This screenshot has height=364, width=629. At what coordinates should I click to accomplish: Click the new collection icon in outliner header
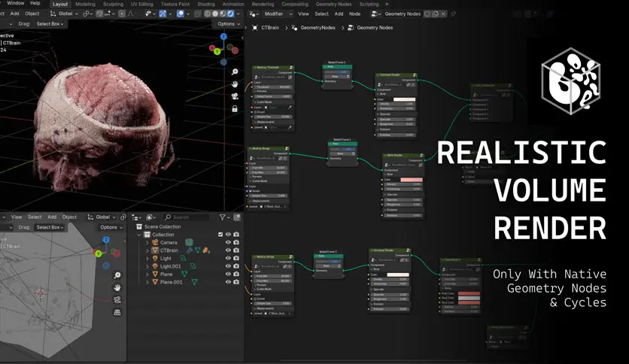coord(237,217)
